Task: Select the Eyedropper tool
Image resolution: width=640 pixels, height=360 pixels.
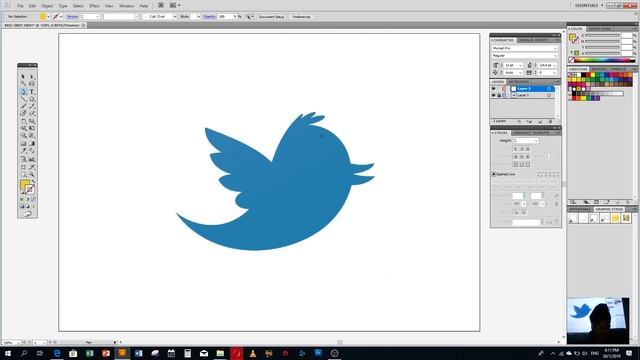Action: (x=23, y=151)
